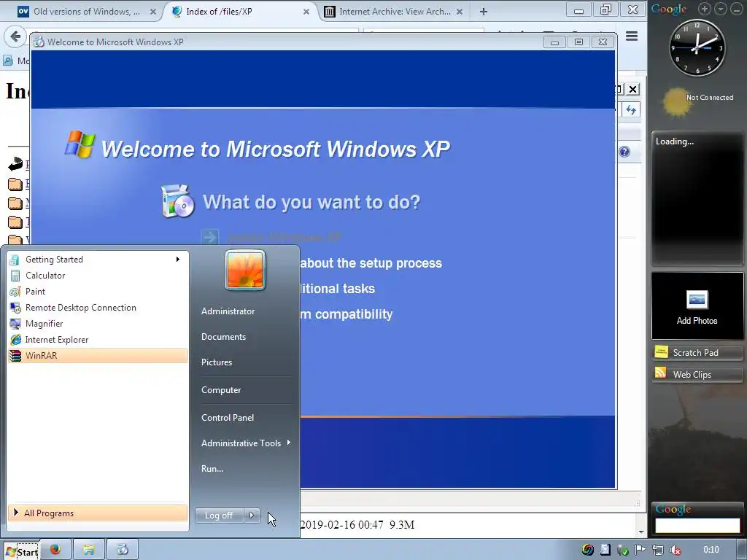Click the Log off button
This screenshot has width=747, height=560.
coord(219,516)
